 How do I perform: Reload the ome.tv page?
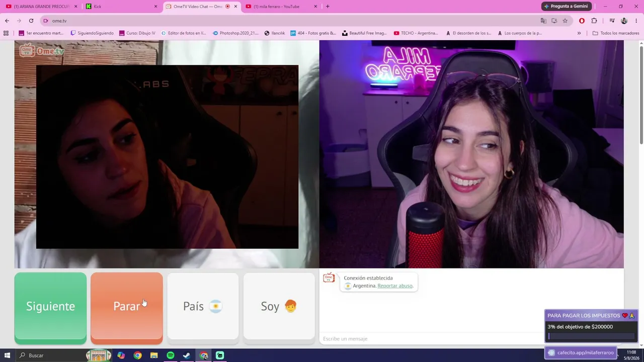pyautogui.click(x=31, y=21)
